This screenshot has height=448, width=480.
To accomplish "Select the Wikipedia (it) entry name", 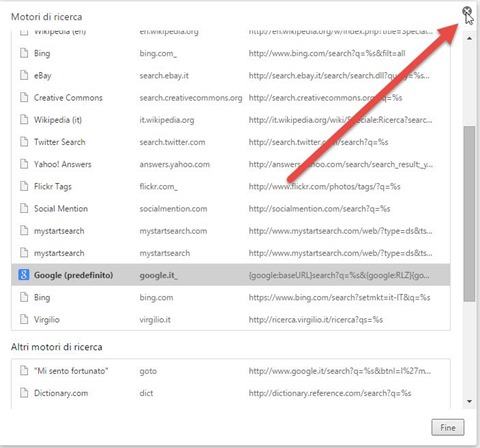I will pyautogui.click(x=58, y=120).
